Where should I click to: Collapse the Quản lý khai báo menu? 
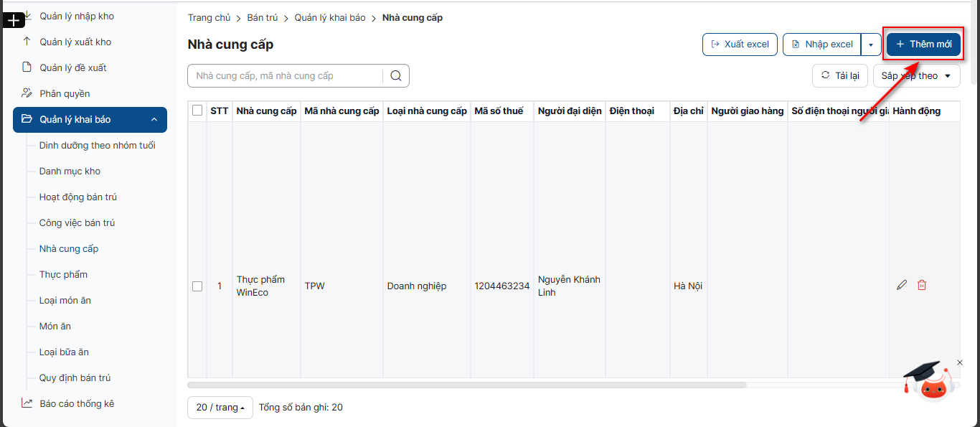(x=154, y=120)
